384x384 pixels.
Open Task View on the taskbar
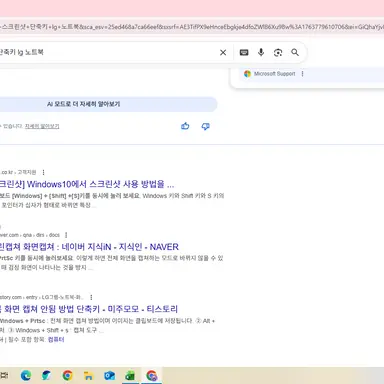[4, 376]
